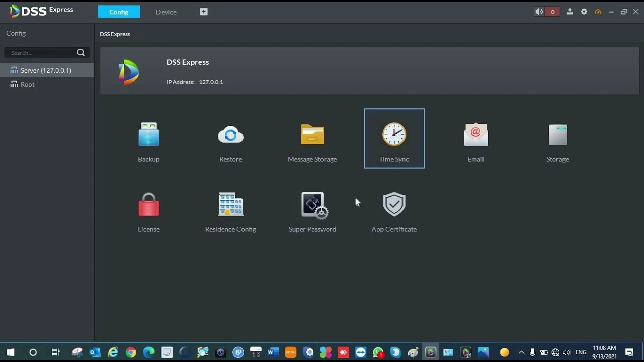Launch Google Chrome from taskbar
This screenshot has width=644, height=362.
[x=131, y=352]
